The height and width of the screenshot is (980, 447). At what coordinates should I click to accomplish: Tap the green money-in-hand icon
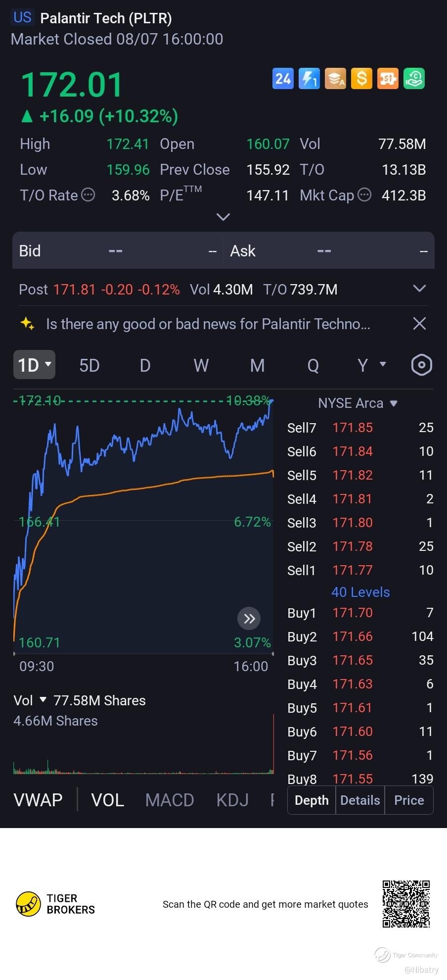tap(414, 79)
